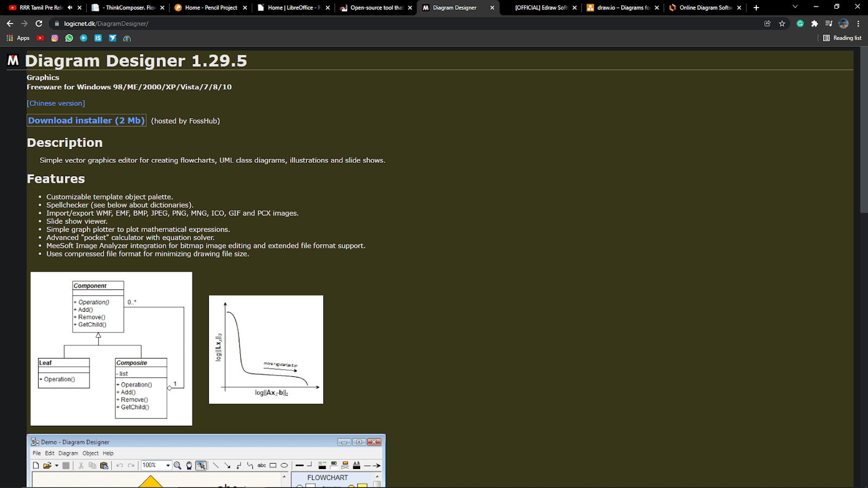Viewport: 868px width, 488px height.
Task: Close the ThinkComposer tab
Action: pyautogui.click(x=162, y=8)
